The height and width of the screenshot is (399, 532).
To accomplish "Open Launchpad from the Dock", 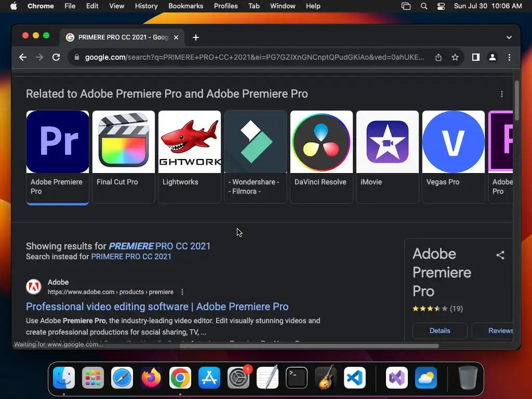I will tap(93, 378).
